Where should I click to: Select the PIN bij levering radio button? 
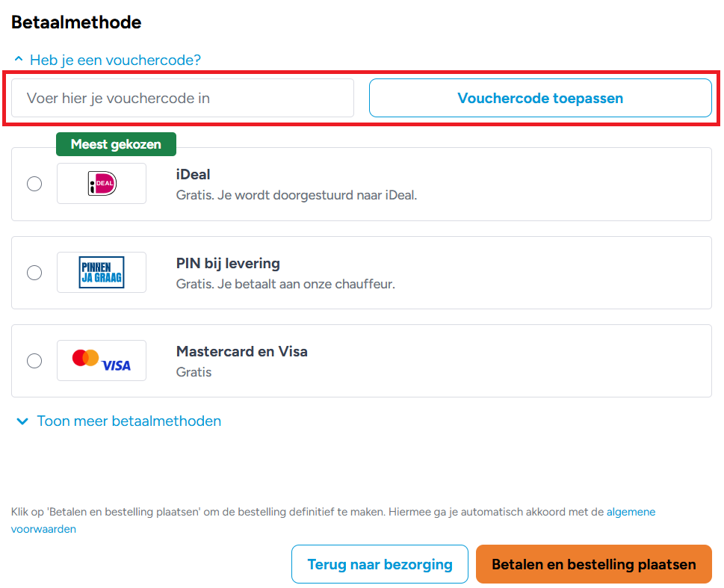point(34,272)
